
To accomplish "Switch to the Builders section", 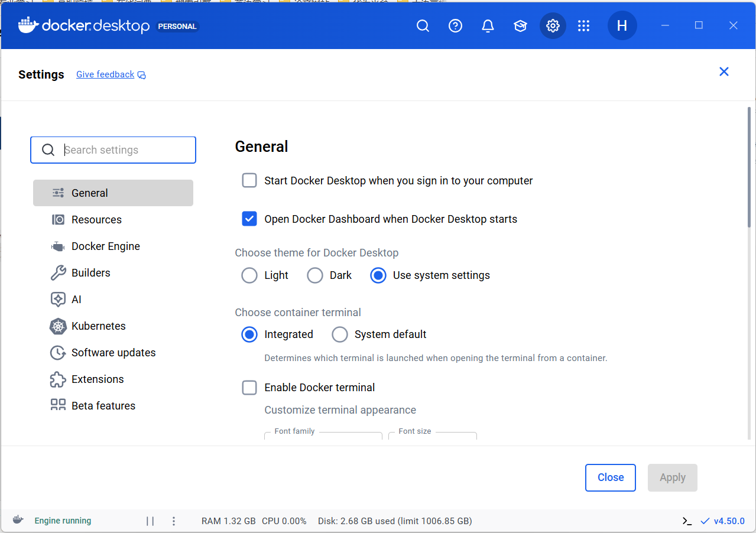I will [91, 272].
